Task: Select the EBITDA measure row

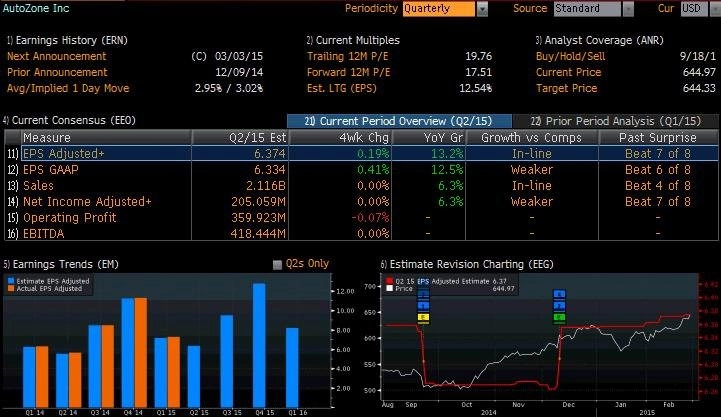Action: point(361,234)
